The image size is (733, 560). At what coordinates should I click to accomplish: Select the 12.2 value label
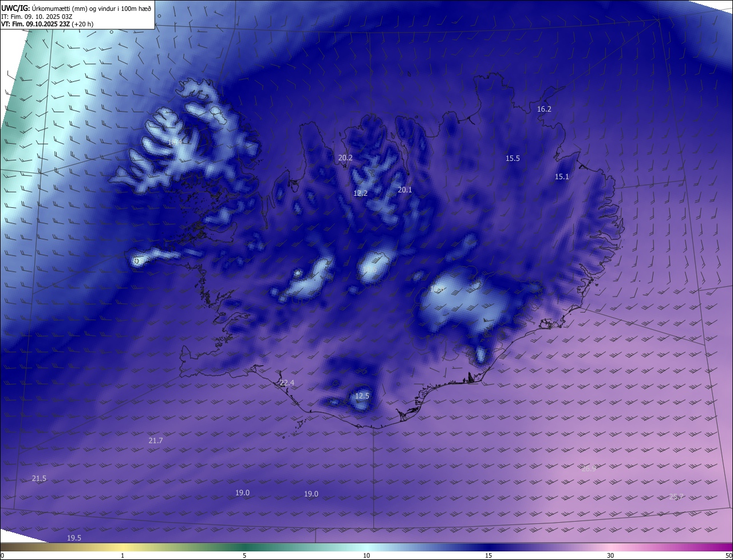coord(360,193)
